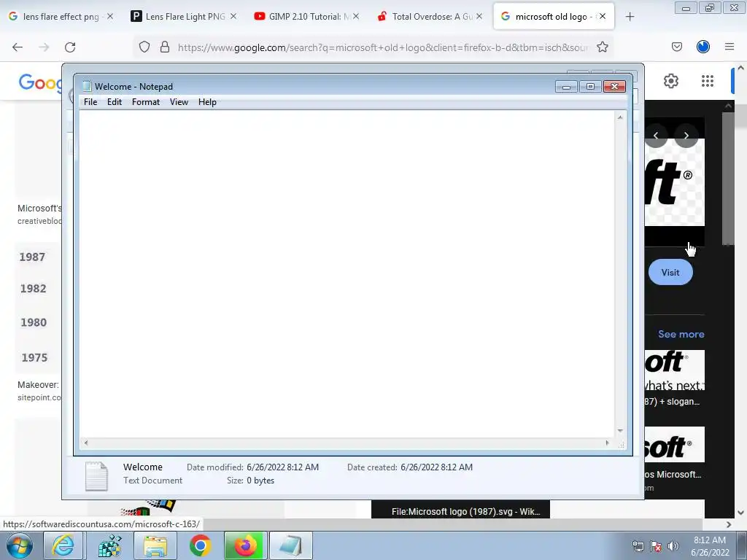The height and width of the screenshot is (560, 747).
Task: Click the Notepad vertical scrollbar up arrow
Action: coord(620,117)
